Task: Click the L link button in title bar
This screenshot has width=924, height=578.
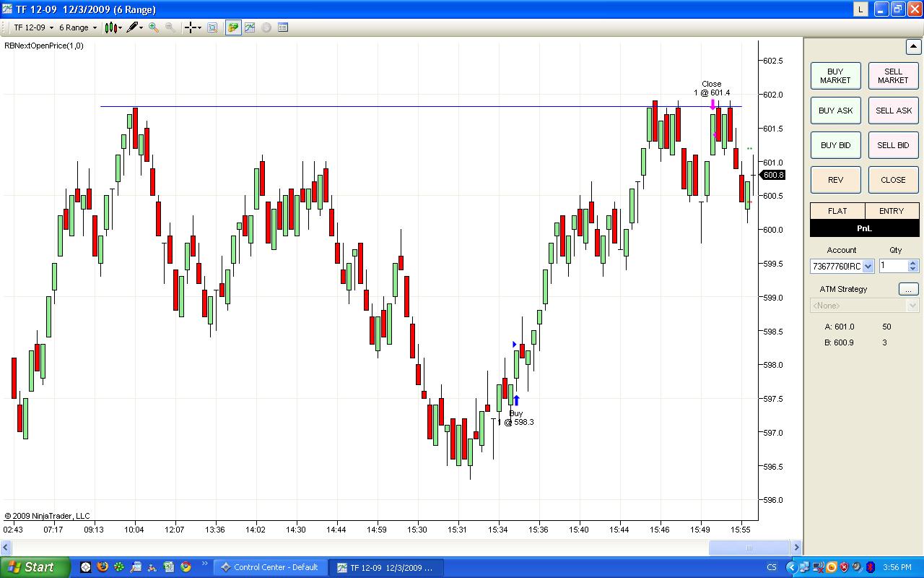Action: point(860,9)
